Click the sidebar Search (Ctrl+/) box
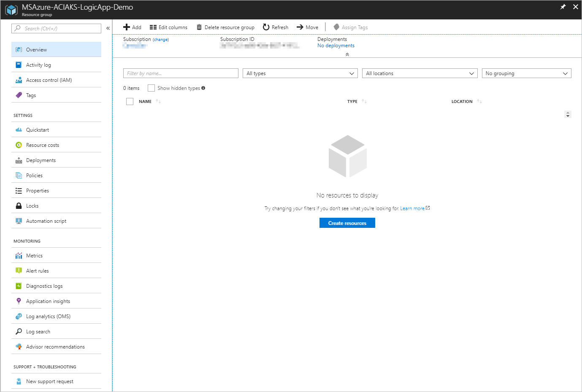 (56, 28)
